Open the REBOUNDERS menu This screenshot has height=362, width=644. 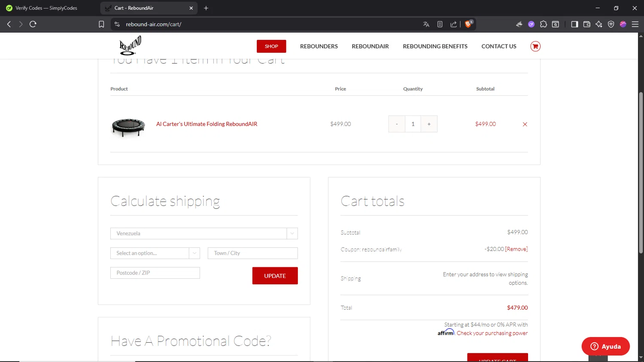(x=319, y=46)
